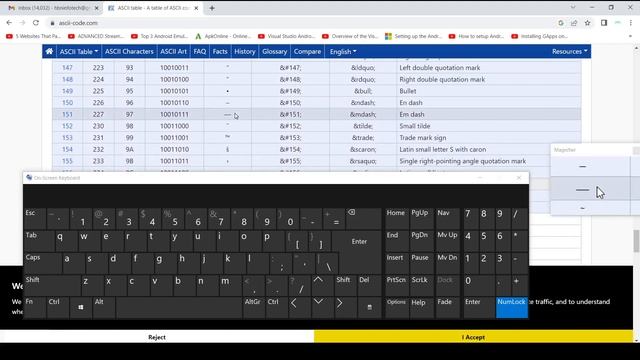Open the Glossary menu item

tap(274, 51)
